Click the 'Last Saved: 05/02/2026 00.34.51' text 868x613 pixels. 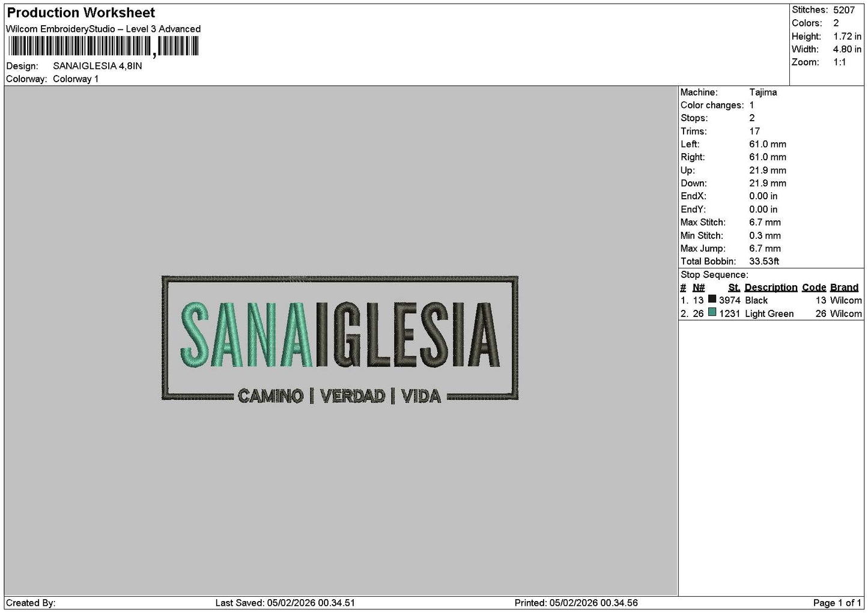[285, 603]
